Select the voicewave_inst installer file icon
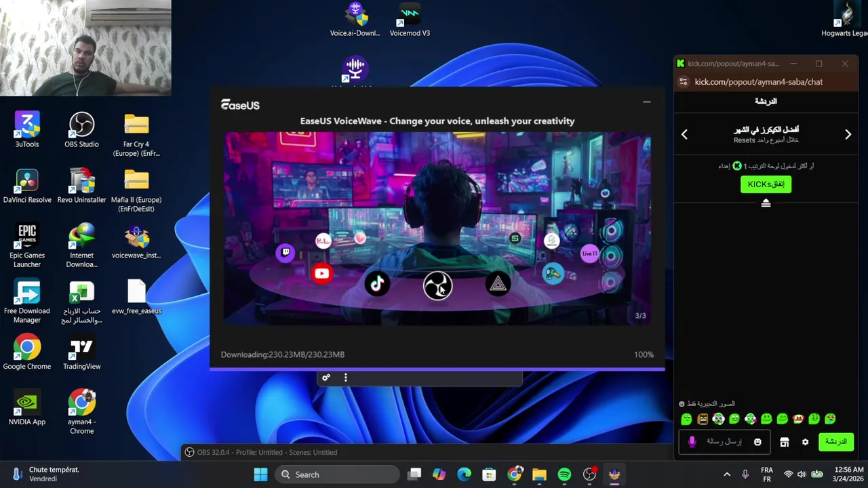 click(x=136, y=241)
